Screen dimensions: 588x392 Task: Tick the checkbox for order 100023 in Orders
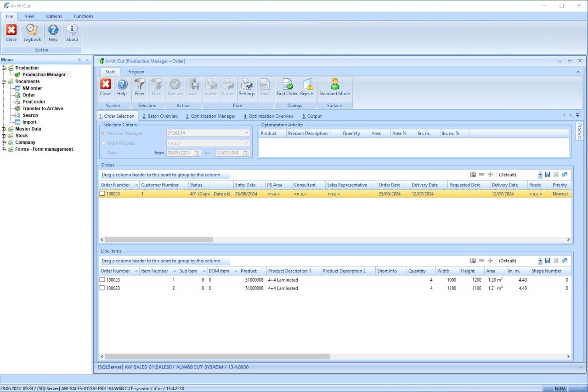coord(102,194)
